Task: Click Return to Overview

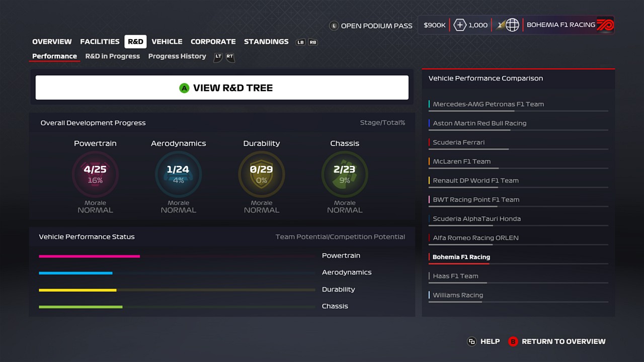Action: click(x=563, y=341)
